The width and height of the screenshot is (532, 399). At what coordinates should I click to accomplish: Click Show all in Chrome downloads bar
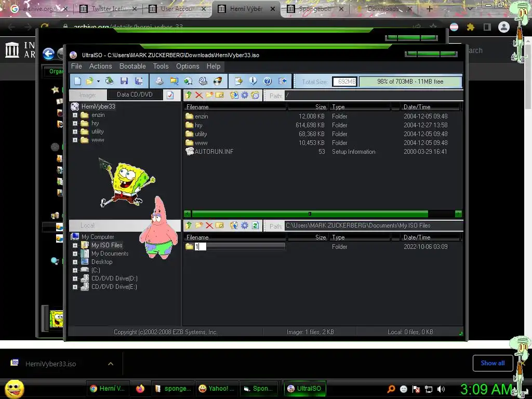click(x=493, y=363)
